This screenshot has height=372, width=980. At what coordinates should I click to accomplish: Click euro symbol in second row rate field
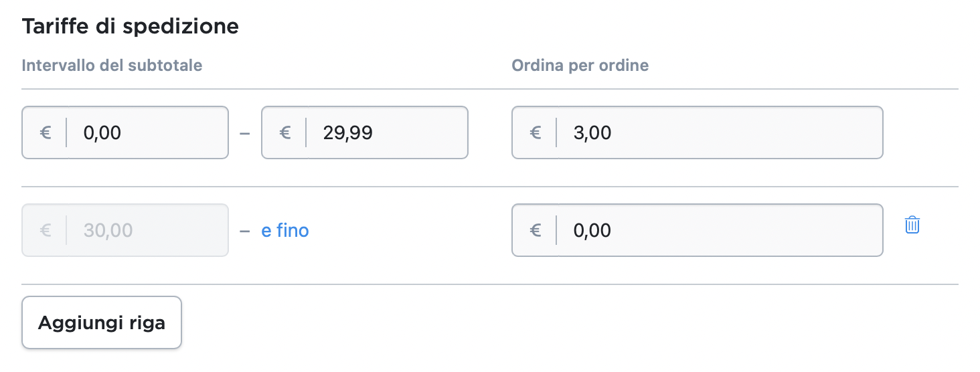535,230
